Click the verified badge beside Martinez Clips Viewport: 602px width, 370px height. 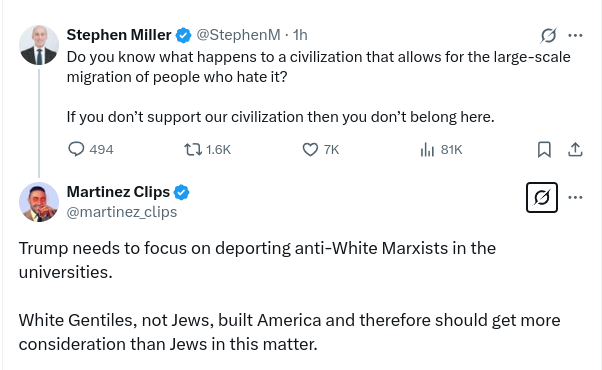182,192
